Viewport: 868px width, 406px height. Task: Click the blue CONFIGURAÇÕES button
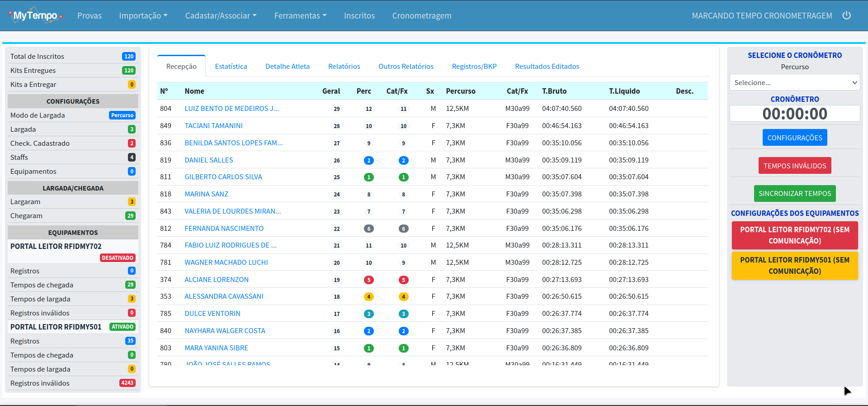795,138
